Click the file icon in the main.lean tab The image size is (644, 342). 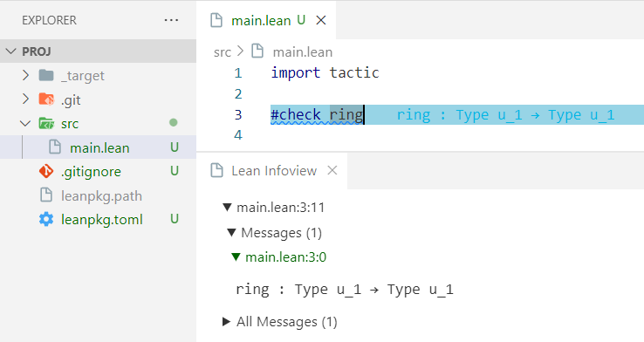point(216,20)
